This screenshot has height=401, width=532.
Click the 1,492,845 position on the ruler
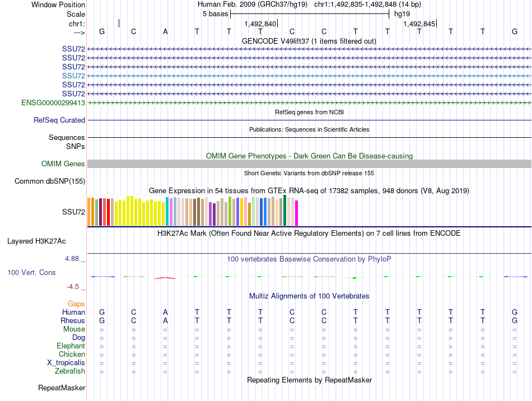click(418, 24)
